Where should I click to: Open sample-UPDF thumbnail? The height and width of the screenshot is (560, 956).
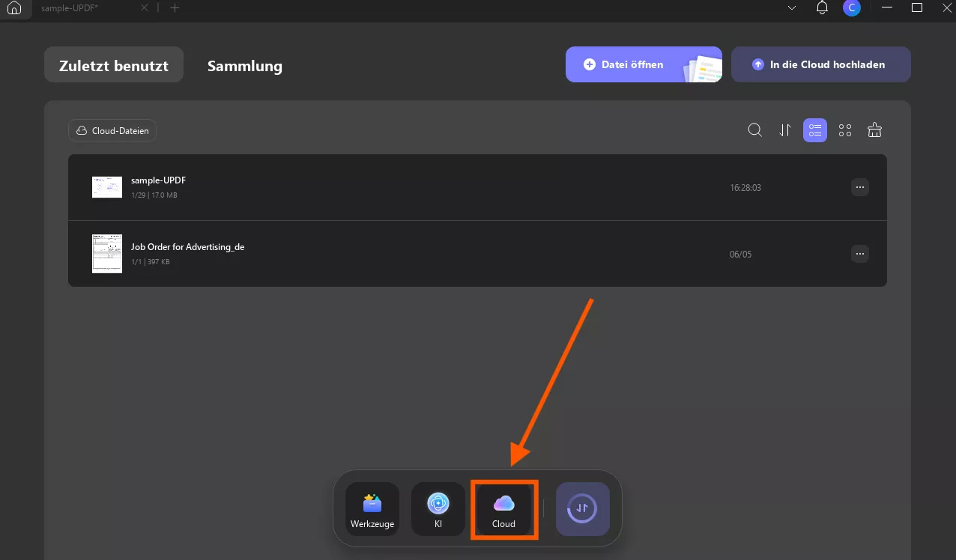tap(107, 187)
